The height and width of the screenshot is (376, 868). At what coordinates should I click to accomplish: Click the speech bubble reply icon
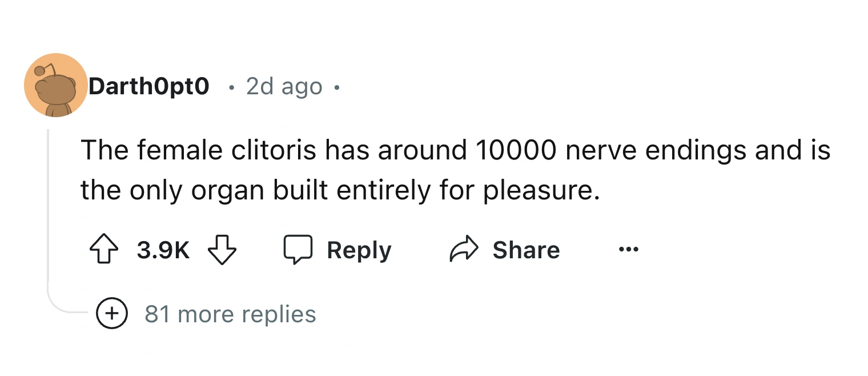(x=298, y=250)
